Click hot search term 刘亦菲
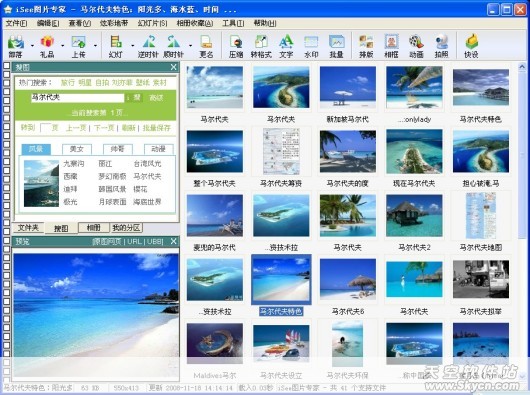The height and width of the screenshot is (395, 530). point(122,83)
